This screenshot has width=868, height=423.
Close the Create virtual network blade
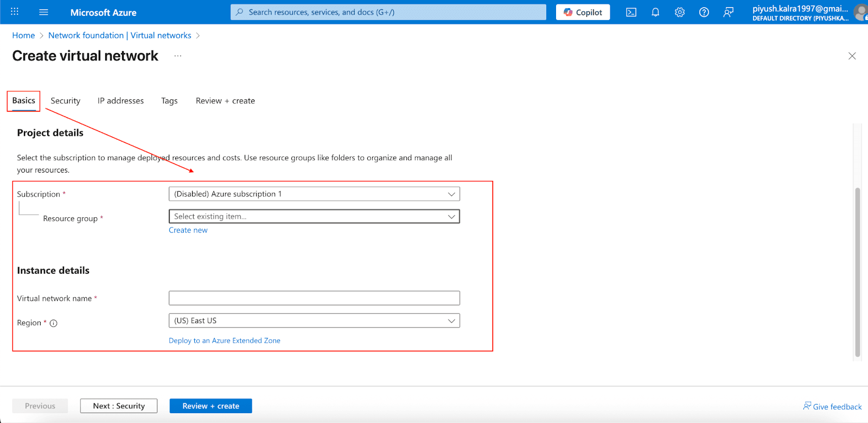coord(852,56)
